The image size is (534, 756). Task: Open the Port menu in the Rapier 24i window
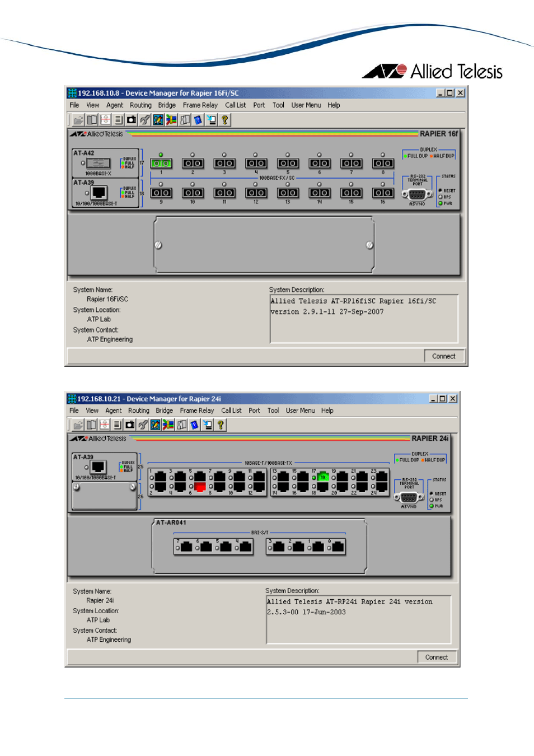[255, 410]
